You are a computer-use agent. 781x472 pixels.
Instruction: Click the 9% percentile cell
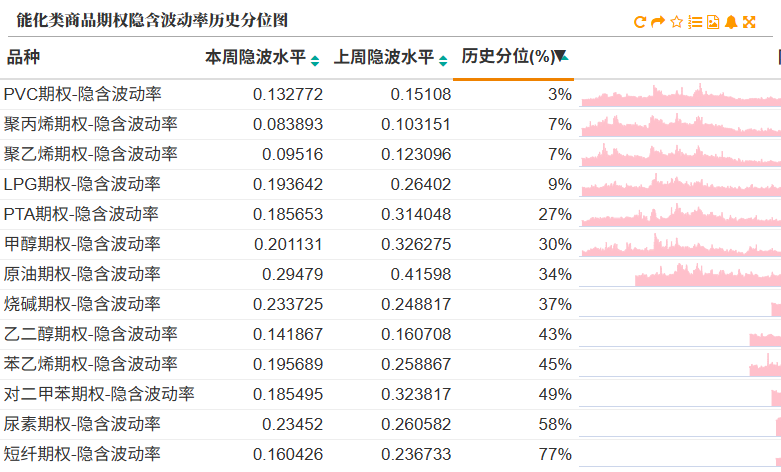click(560, 184)
